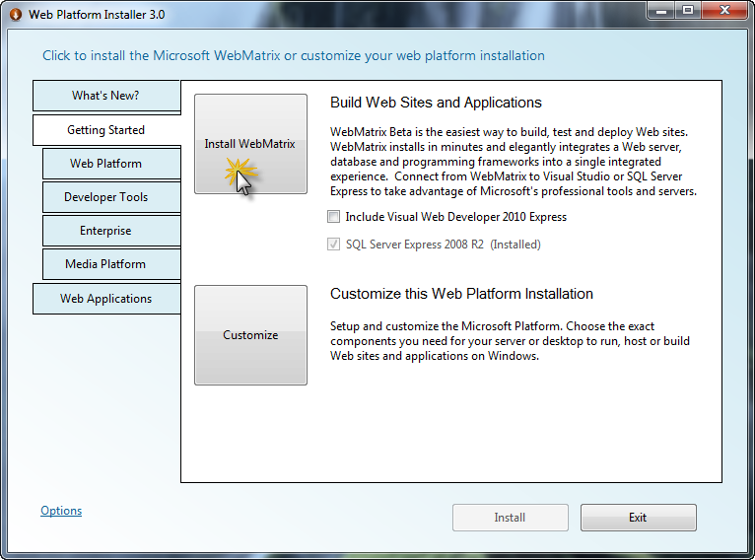Open the Options link

[61, 511]
